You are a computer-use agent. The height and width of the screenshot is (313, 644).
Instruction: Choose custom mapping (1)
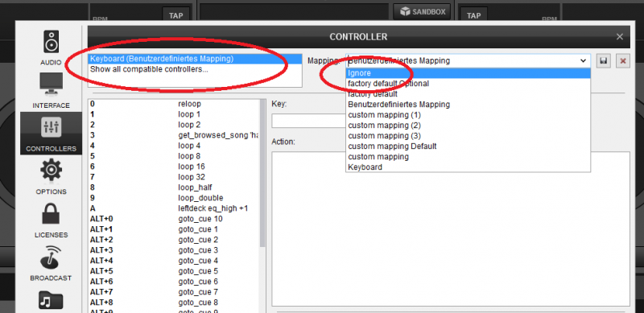click(x=469, y=115)
